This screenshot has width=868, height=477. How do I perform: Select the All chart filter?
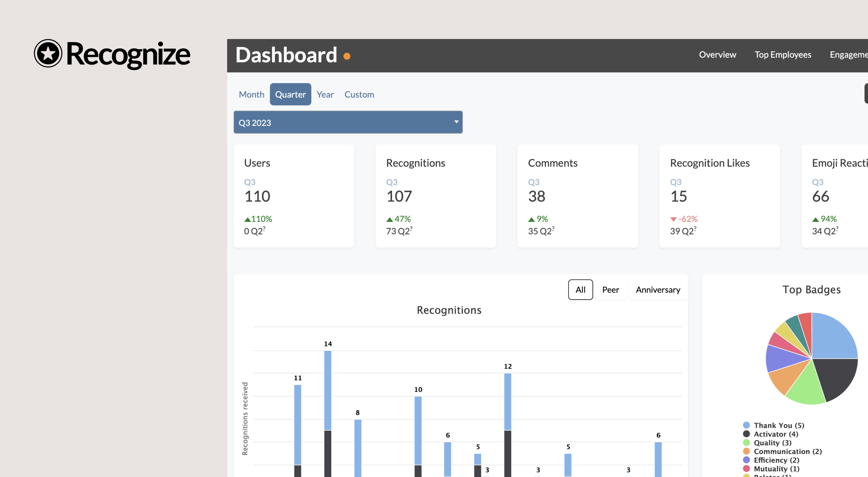pyautogui.click(x=580, y=289)
